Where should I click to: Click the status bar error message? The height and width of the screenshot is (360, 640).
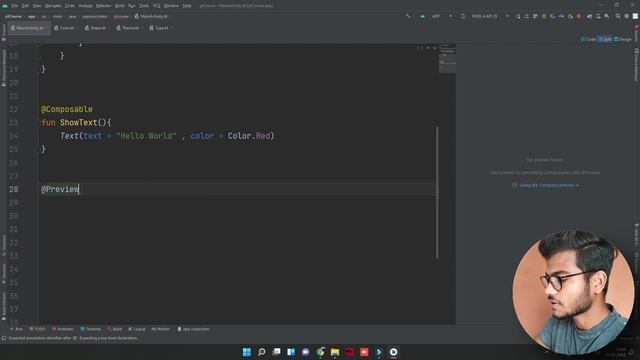[x=73, y=338]
